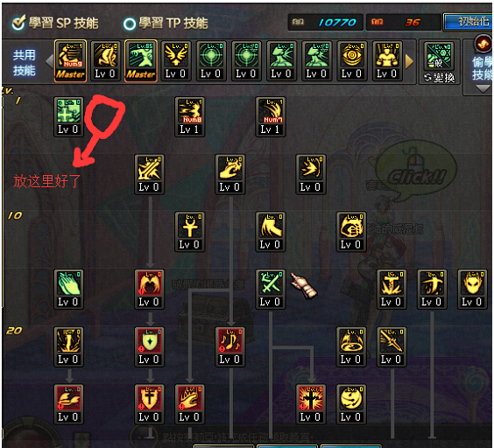Select the praying hands skill icon
Viewport: 494px width, 448px height.
pyautogui.click(x=68, y=289)
